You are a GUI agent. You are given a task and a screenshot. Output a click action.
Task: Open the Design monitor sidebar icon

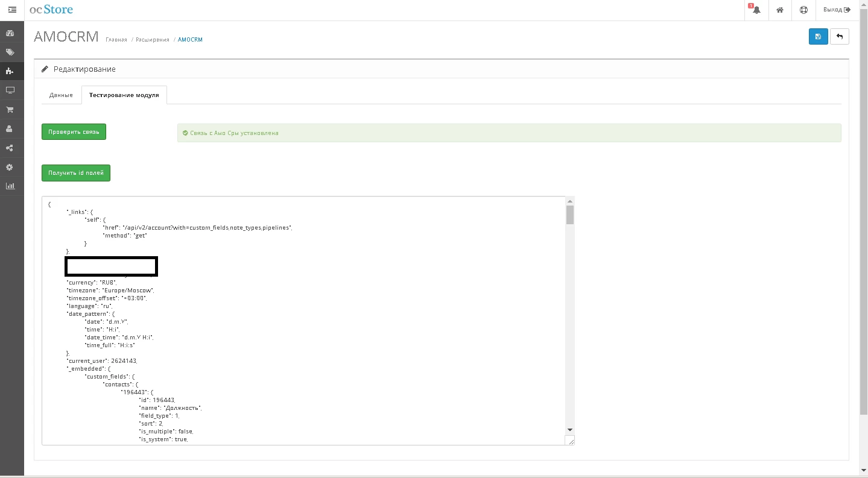[10, 90]
